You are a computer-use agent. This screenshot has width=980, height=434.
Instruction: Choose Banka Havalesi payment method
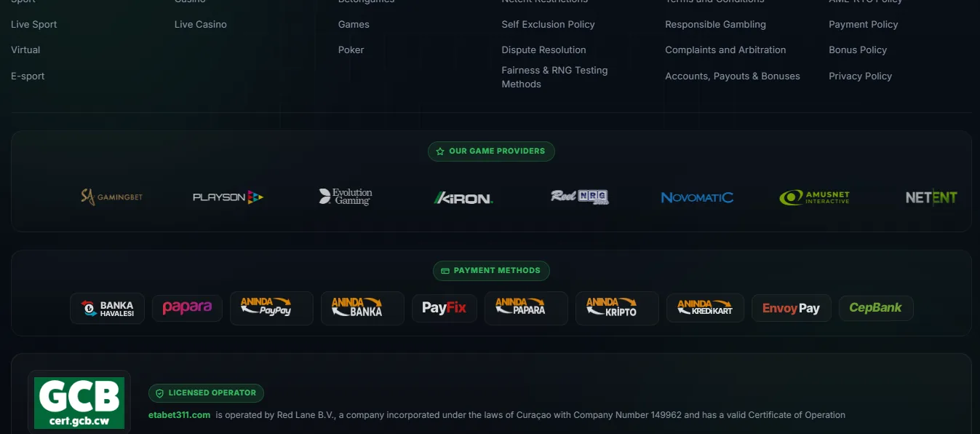[108, 309]
